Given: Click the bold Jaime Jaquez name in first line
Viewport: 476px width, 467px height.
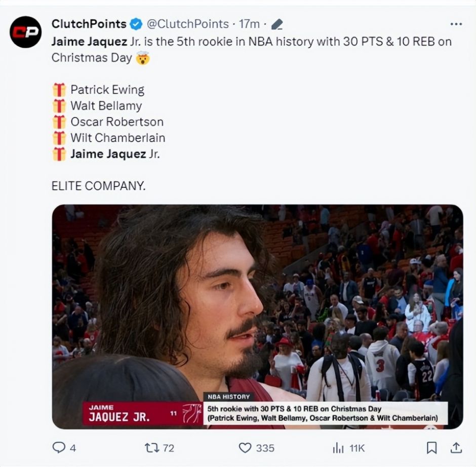Looking at the screenshot, I should 89,42.
